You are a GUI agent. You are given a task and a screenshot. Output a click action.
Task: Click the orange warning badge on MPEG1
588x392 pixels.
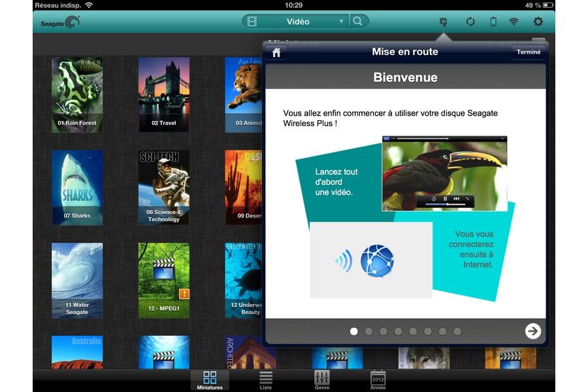click(x=184, y=294)
